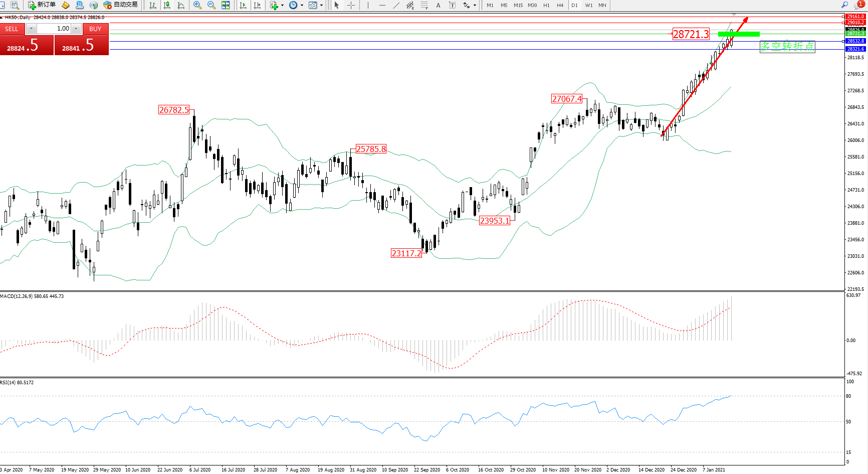Switch chart to bar chart mode

point(153,5)
